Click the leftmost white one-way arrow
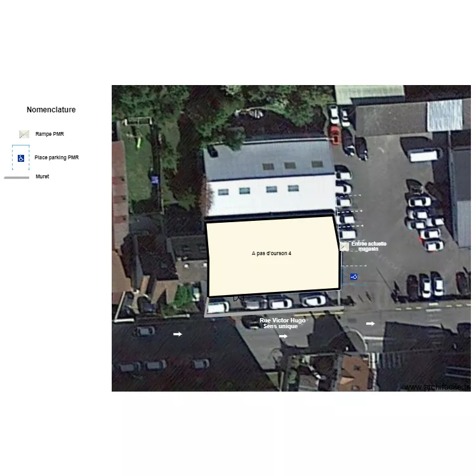Image resolution: width=476 pixels, height=476 pixels. (178, 334)
